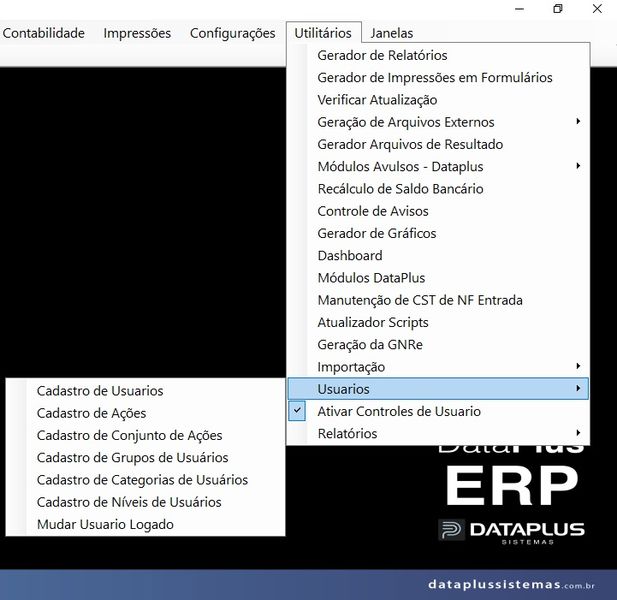Close the Utilitários menu tab

click(323, 33)
